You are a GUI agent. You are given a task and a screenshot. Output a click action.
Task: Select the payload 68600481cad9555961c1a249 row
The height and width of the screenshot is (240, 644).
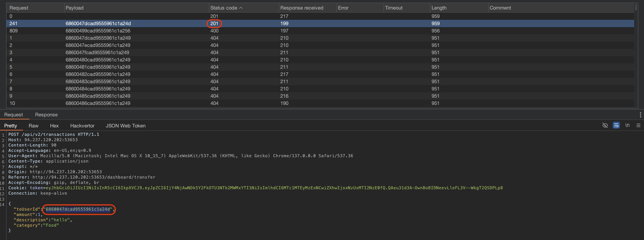click(x=320, y=67)
